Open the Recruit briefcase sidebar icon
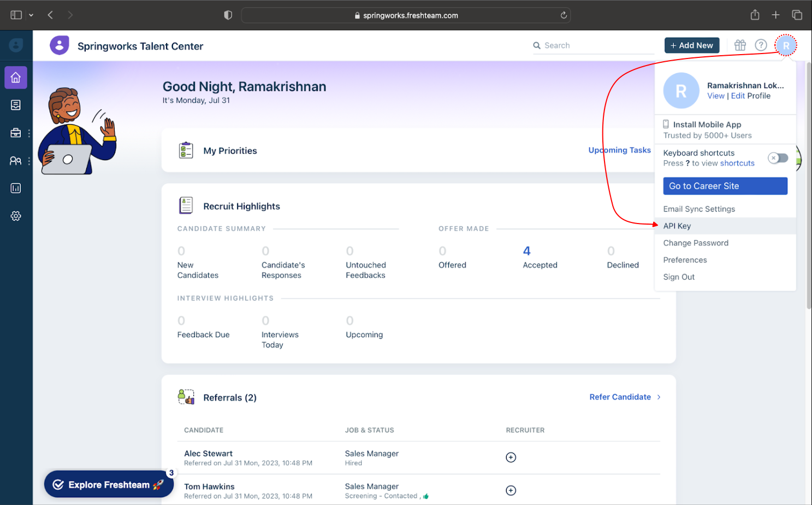The image size is (812, 505). 16,133
